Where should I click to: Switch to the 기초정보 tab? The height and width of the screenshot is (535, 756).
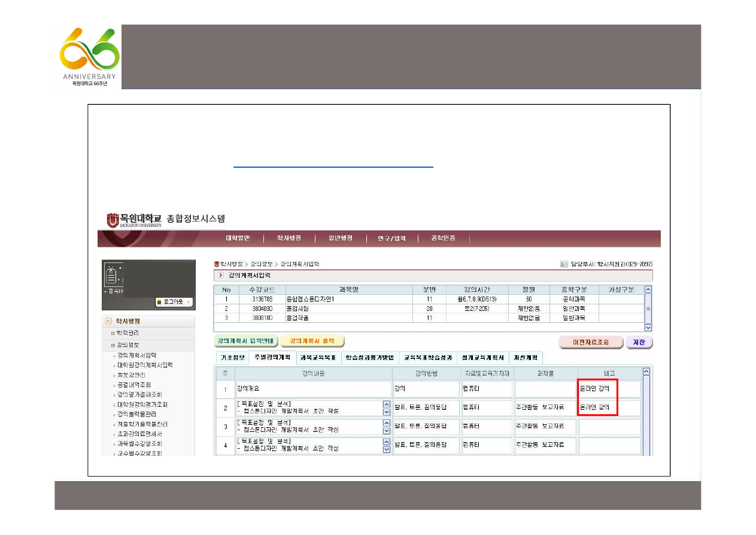tap(232, 358)
